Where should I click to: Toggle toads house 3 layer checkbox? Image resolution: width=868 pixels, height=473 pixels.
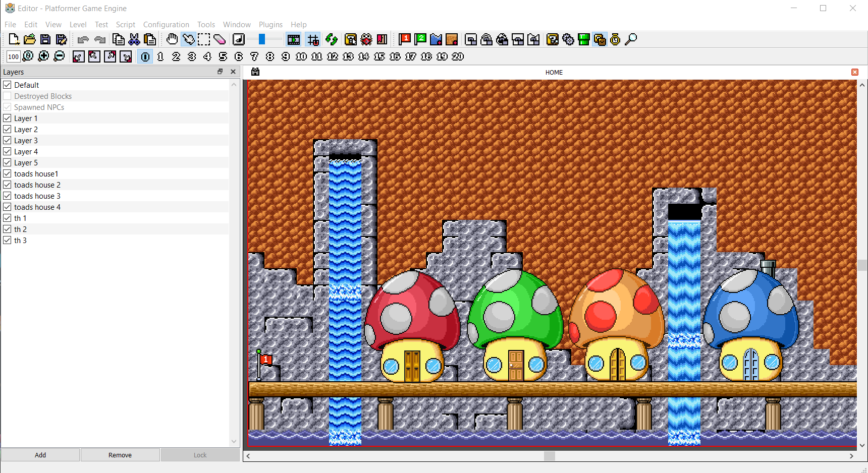[8, 196]
